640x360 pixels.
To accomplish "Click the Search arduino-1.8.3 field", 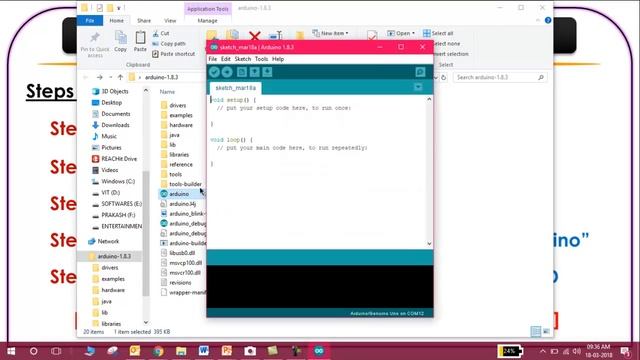I will pyautogui.click(x=500, y=77).
